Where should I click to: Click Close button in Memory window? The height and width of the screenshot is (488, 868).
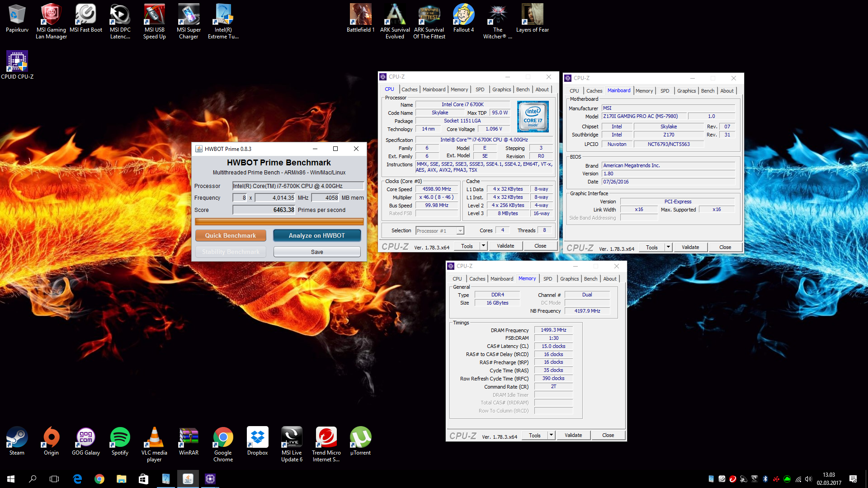point(608,435)
